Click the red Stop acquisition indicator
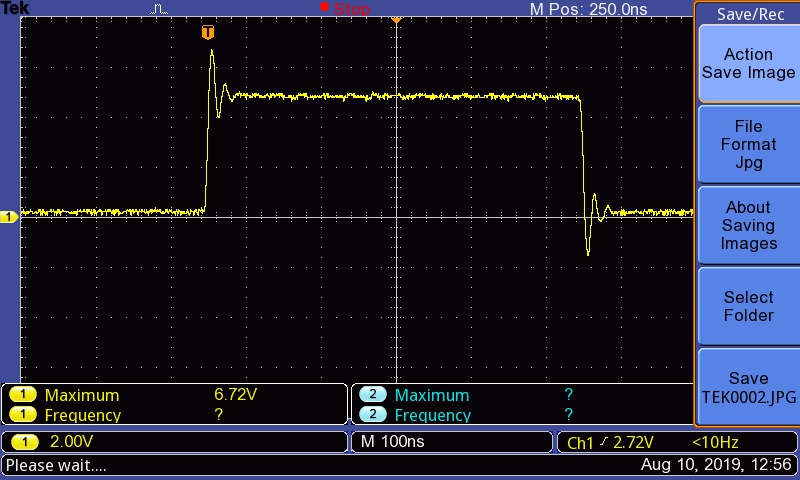 pos(345,9)
